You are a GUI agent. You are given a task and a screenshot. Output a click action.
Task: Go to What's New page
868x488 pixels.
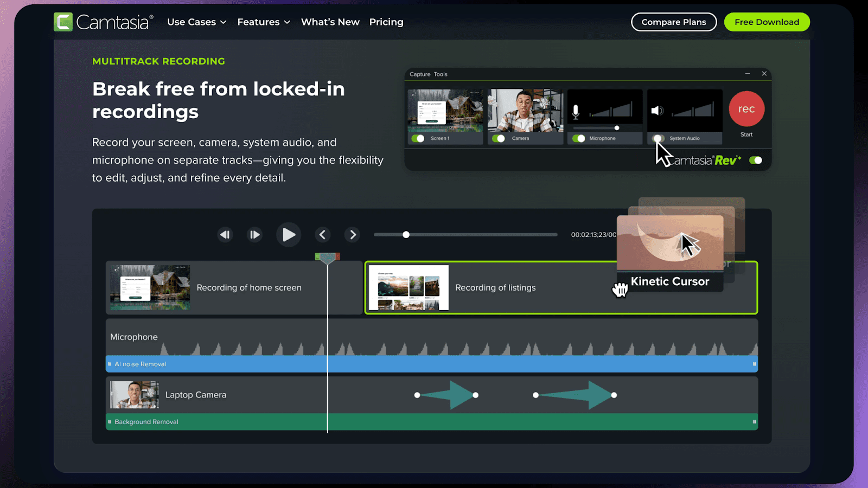tap(330, 22)
